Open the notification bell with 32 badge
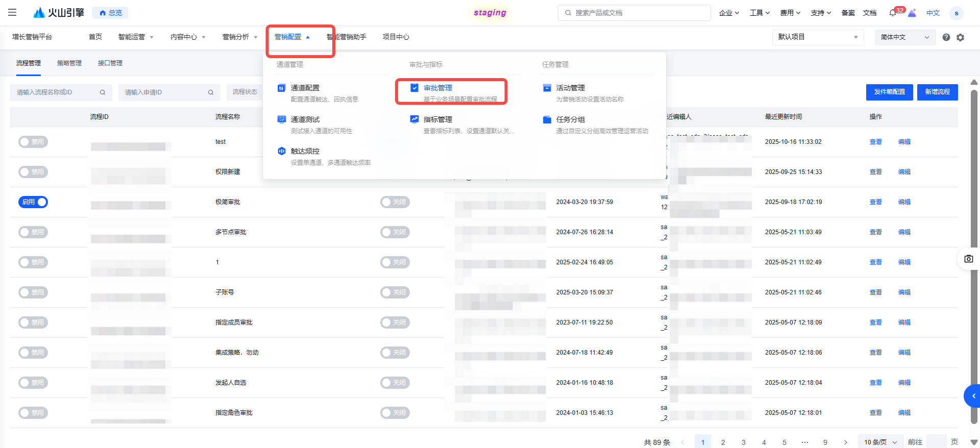The width and height of the screenshot is (980, 448). pos(893,13)
